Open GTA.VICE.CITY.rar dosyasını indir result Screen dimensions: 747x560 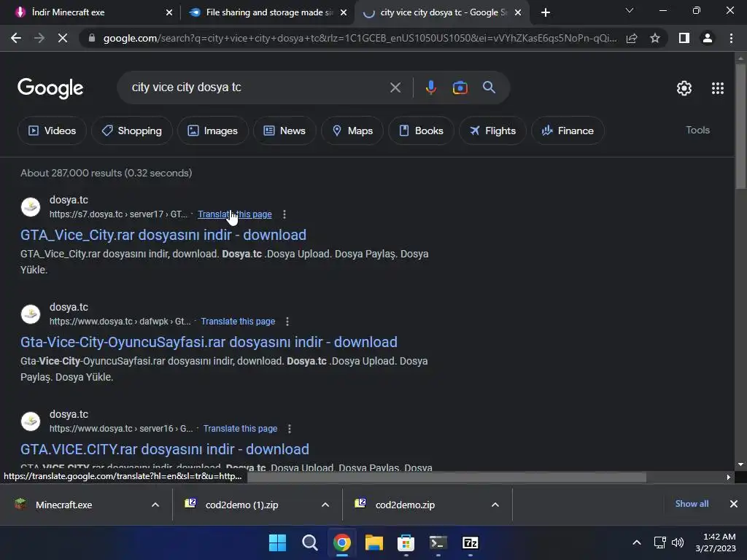[165, 449]
